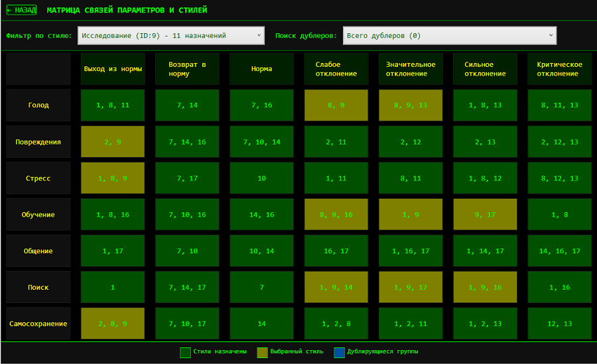The height and width of the screenshot is (364, 597).
Task: Select Общение cell under Критическое отклонение
Action: tap(559, 251)
